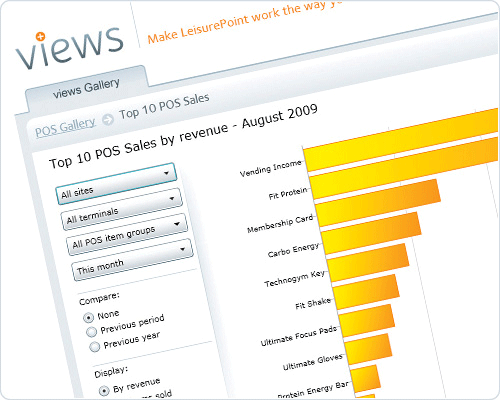This screenshot has height=400, width=500.
Task: Open the All POS item groups dropdown
Action: click(x=127, y=234)
